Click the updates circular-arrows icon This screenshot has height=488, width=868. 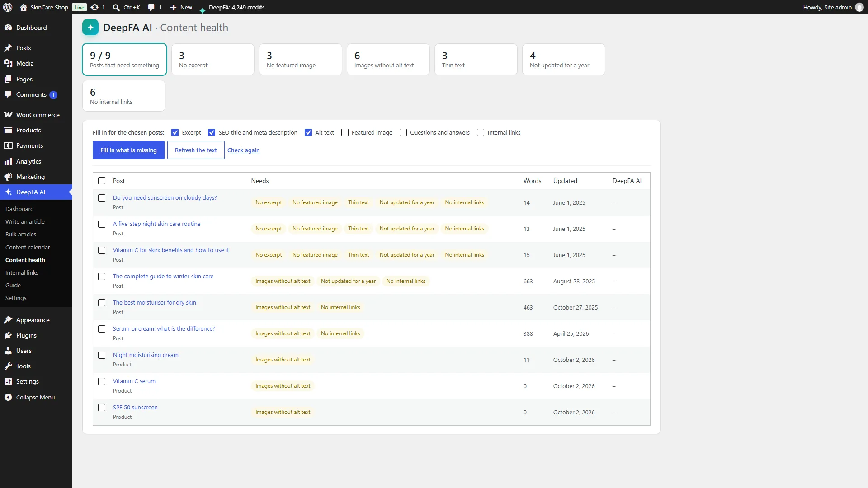point(94,7)
